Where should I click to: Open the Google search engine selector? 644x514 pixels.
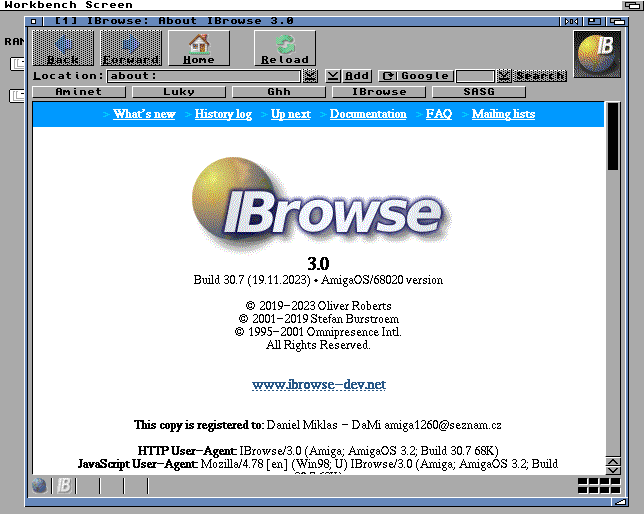coord(415,76)
